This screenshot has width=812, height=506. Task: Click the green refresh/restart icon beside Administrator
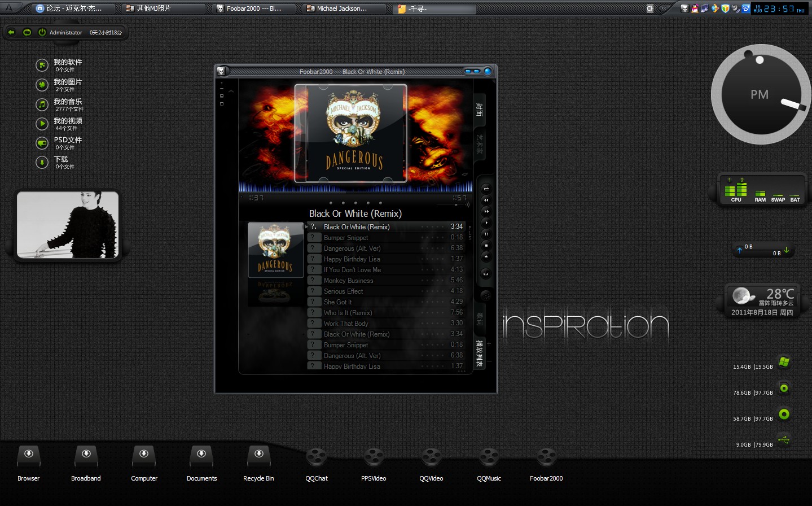pos(27,32)
